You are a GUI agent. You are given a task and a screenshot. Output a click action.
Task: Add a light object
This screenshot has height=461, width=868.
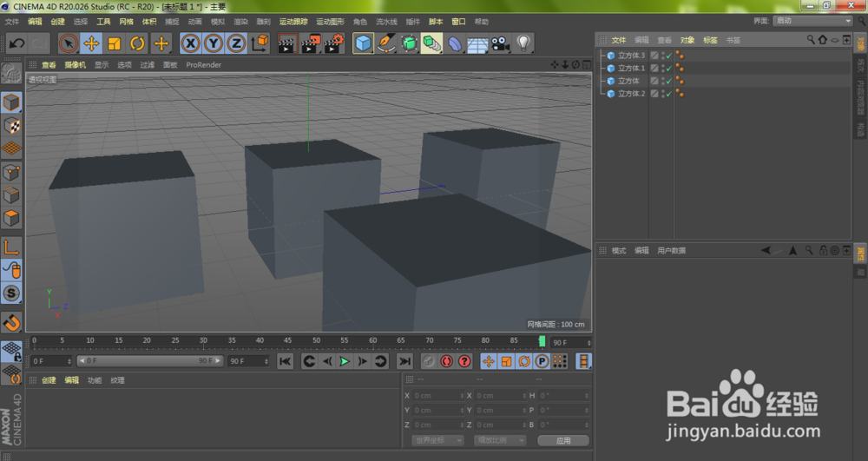tap(523, 43)
